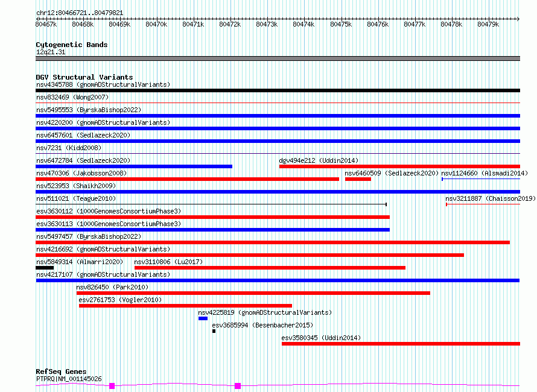Click the 12q21.31 cytogenetic band label
Image resolution: width=537 pixels, height=392 pixels.
tap(51, 52)
